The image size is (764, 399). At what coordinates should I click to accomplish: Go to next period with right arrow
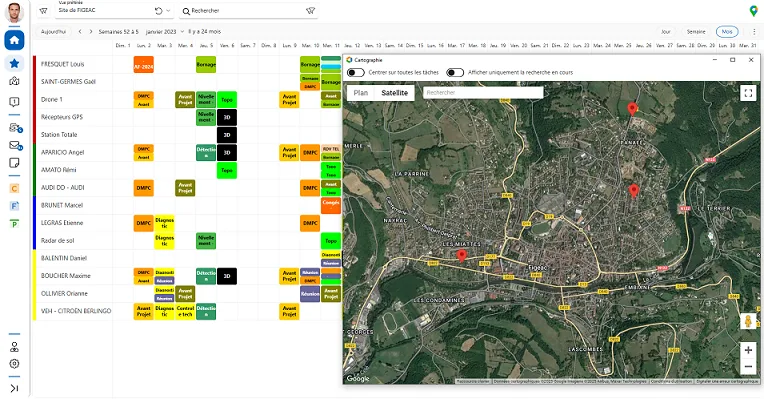pos(91,32)
